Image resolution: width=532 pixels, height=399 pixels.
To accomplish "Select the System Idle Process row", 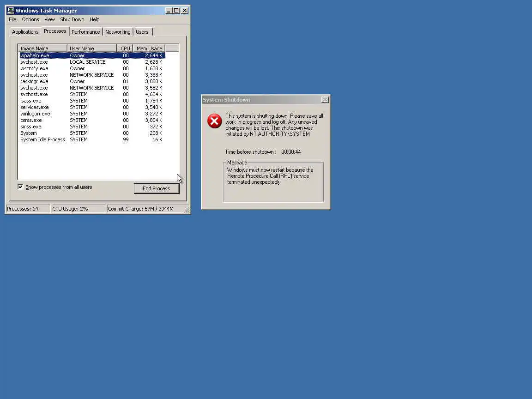I will coord(92,139).
